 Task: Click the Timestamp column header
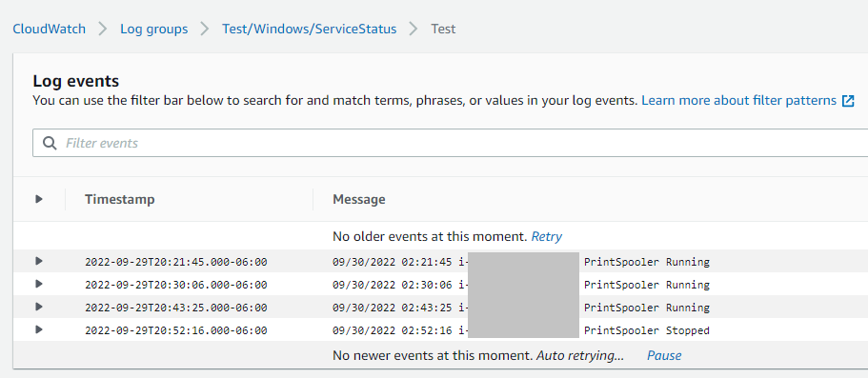point(119,199)
